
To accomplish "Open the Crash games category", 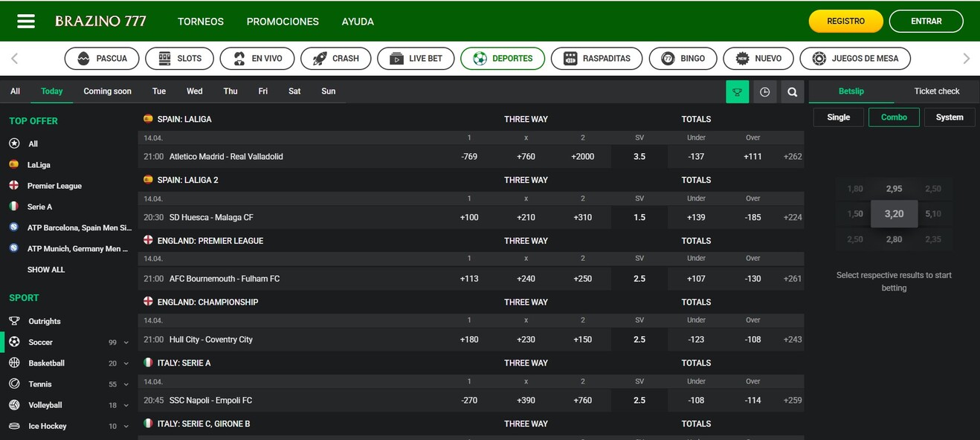I will tap(336, 58).
